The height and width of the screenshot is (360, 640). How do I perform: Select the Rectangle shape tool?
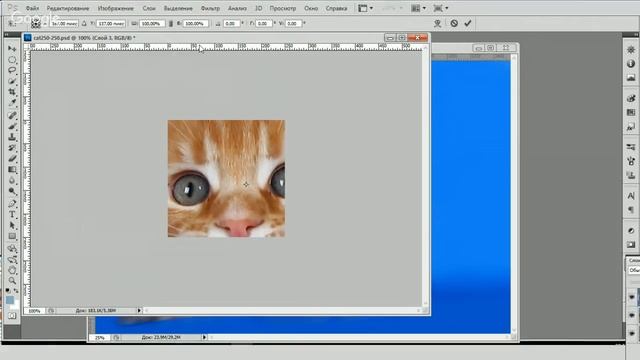coord(12,236)
